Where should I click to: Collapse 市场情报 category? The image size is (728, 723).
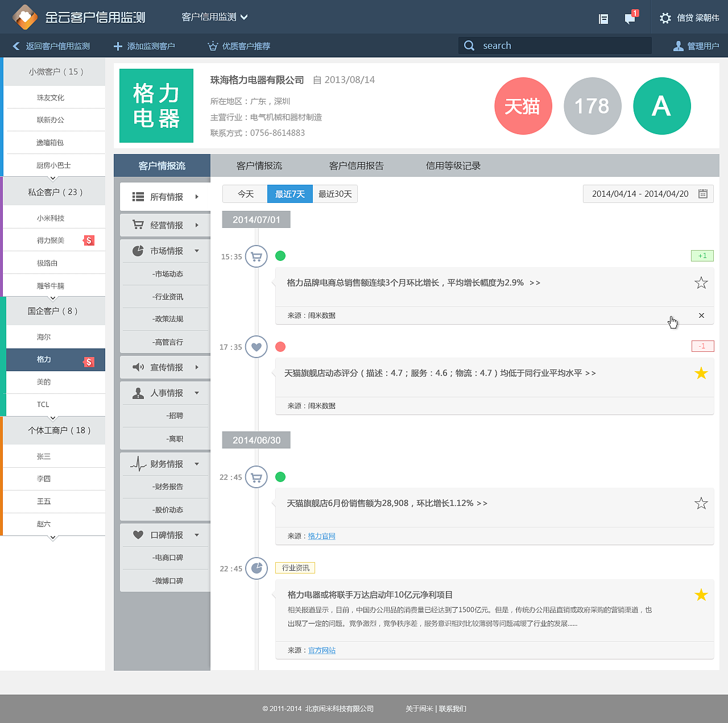click(166, 251)
